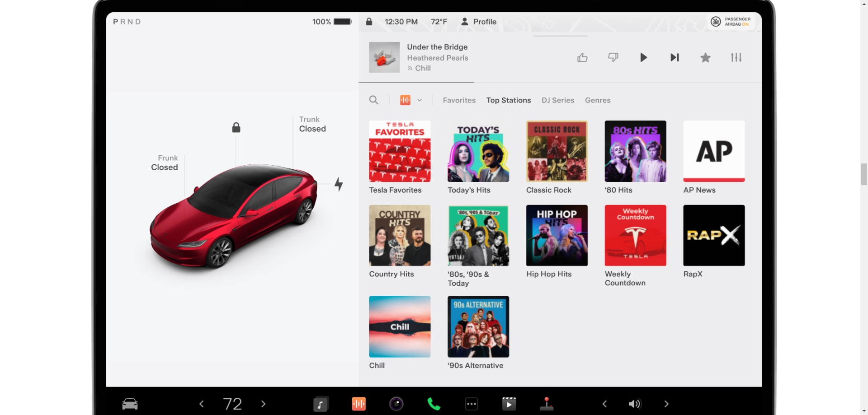Decrease cabin temperature with left arrow

pos(202,404)
